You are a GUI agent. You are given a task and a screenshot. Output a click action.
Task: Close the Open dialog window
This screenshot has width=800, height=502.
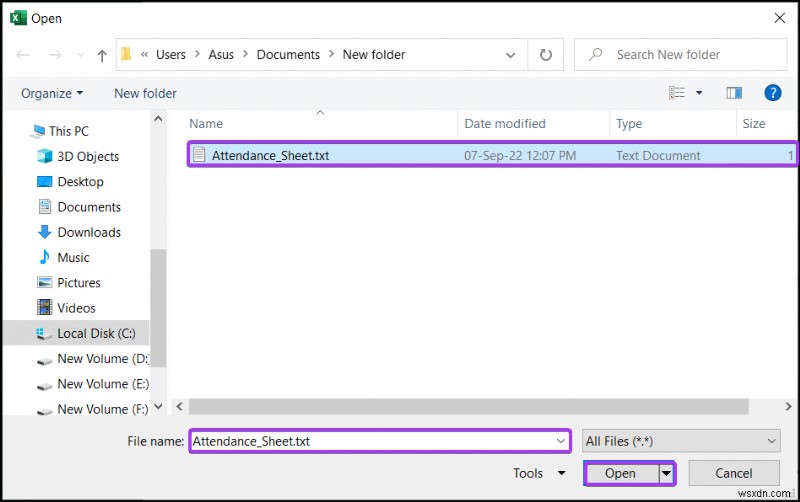coord(779,18)
